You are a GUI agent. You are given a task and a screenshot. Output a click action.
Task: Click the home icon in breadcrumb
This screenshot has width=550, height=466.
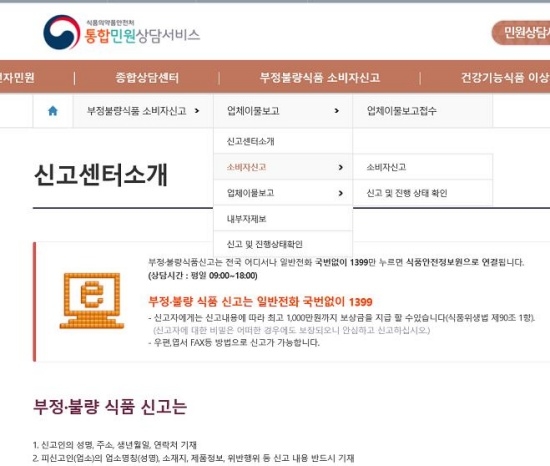53,111
